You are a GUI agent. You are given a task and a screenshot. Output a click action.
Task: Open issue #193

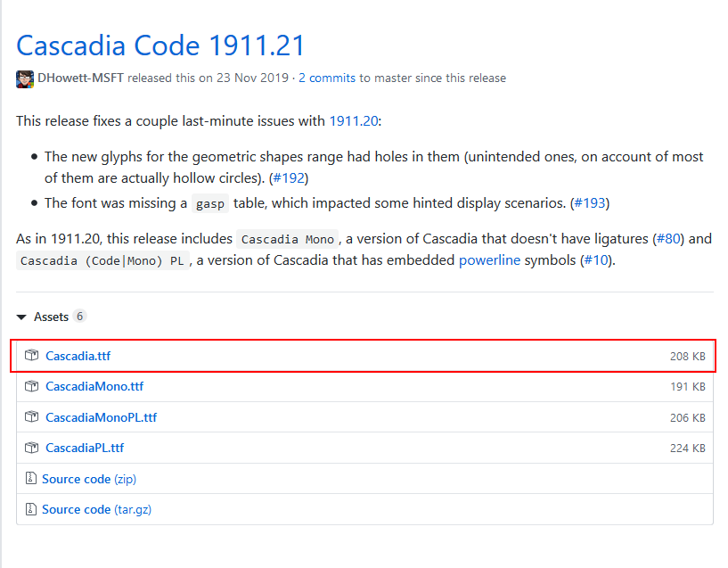coord(589,202)
